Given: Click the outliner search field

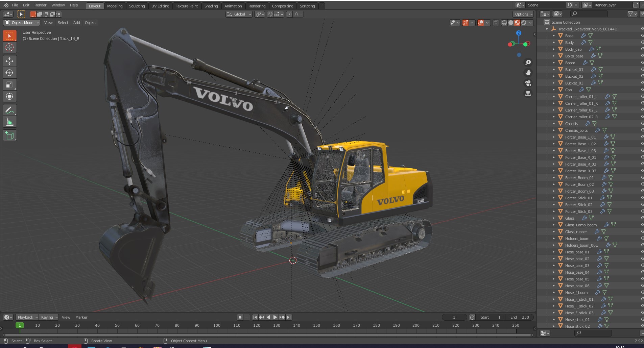Looking at the screenshot, I should 589,14.
